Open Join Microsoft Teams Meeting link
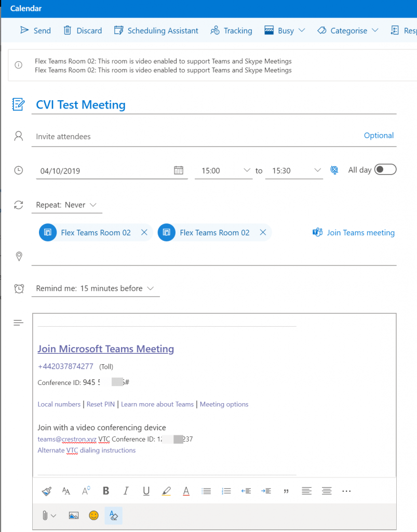417x532 pixels. tap(106, 349)
